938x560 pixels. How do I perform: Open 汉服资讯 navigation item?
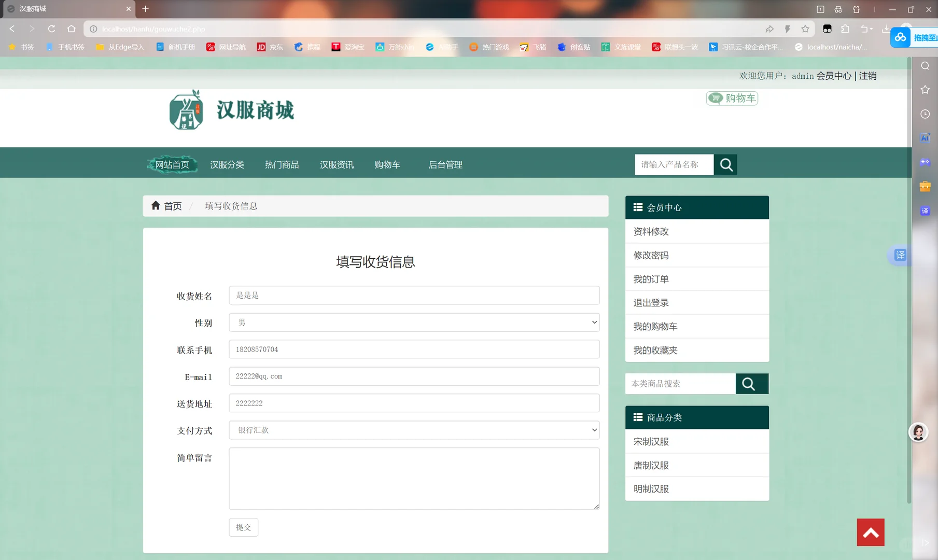[x=337, y=164]
